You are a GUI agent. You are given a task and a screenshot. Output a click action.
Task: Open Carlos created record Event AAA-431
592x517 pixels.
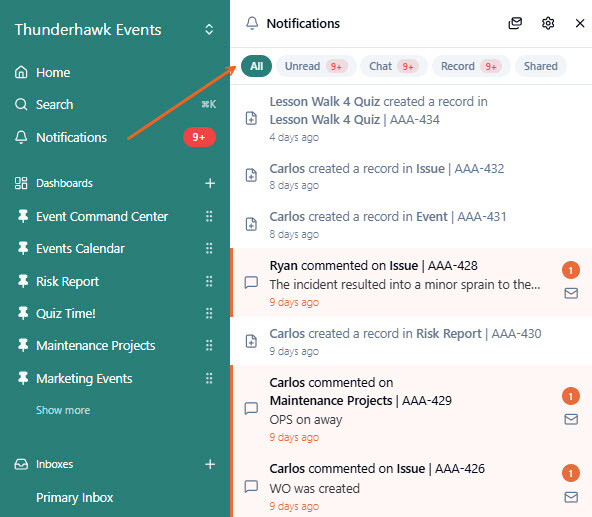tap(411, 224)
